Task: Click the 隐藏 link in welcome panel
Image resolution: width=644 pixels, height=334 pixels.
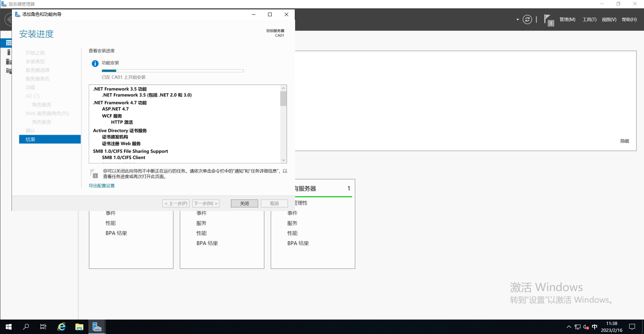Action: pyautogui.click(x=625, y=141)
